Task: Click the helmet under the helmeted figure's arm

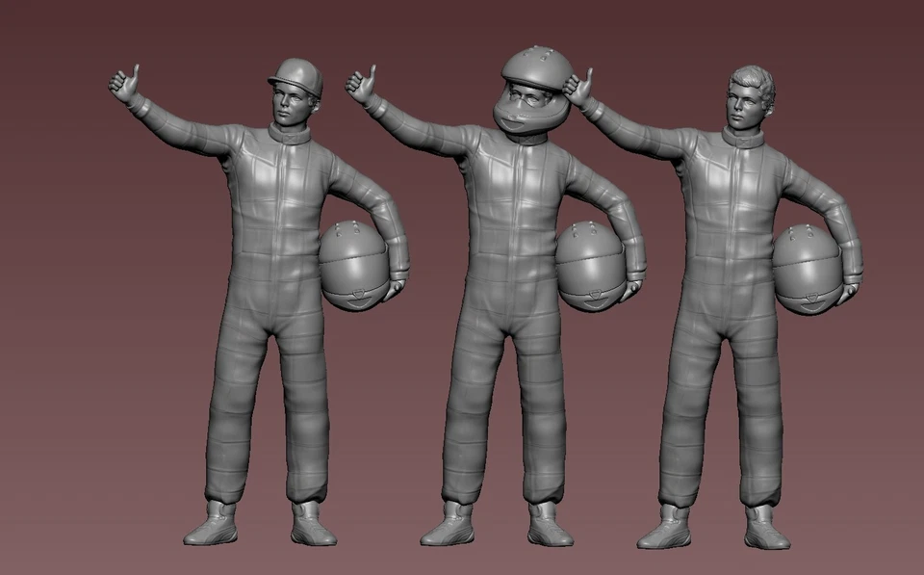Action: tap(591, 267)
